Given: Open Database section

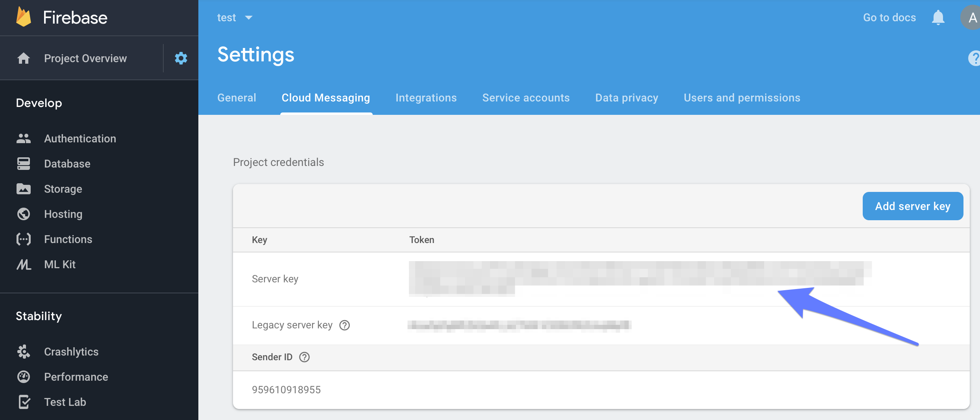Looking at the screenshot, I should 67,164.
